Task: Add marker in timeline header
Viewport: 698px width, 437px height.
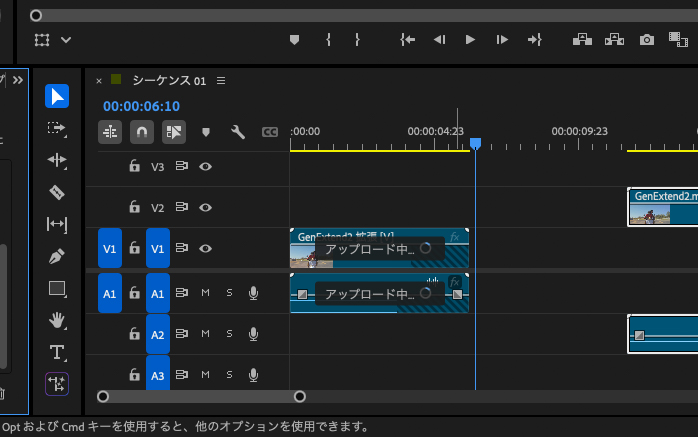Action: tap(206, 132)
